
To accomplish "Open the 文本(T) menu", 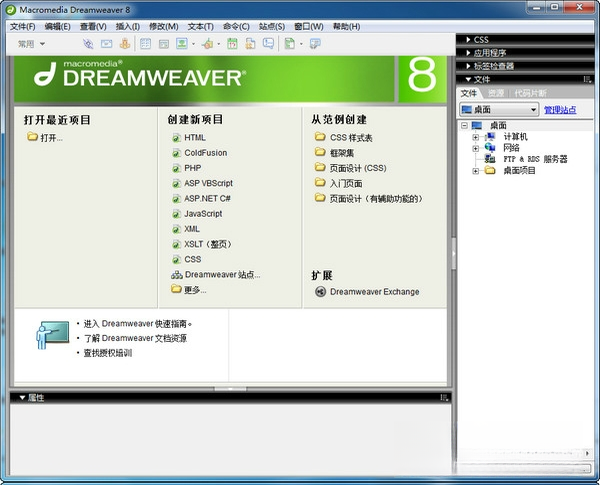I will click(201, 26).
